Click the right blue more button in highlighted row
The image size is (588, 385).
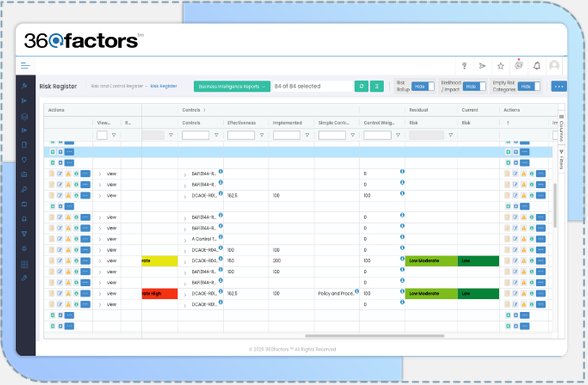pos(525,152)
